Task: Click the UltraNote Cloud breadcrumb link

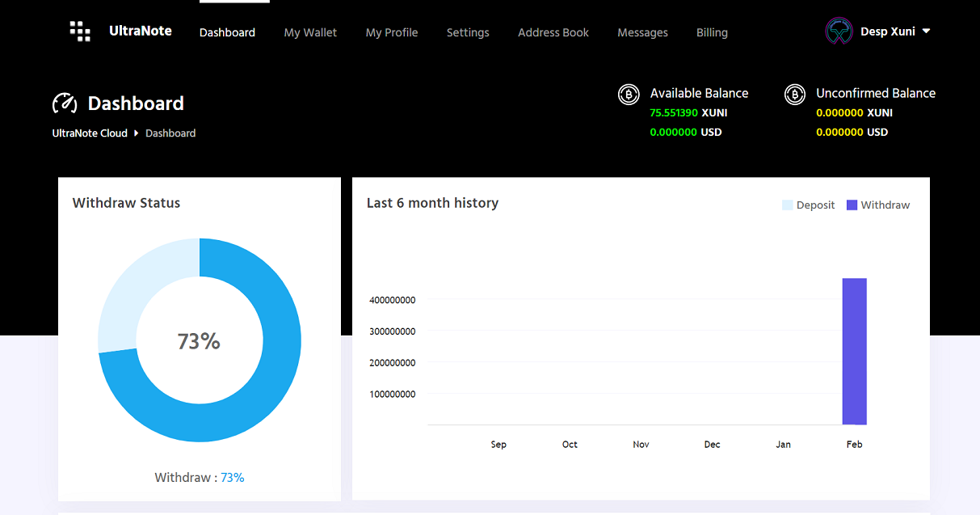Action: click(90, 133)
